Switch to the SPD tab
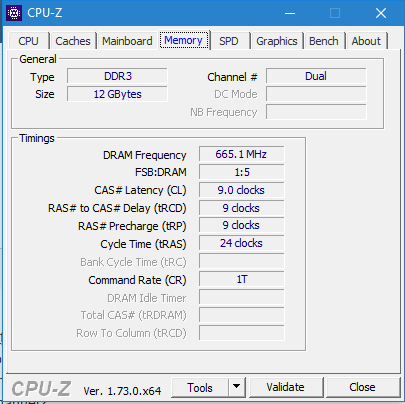 [229, 41]
